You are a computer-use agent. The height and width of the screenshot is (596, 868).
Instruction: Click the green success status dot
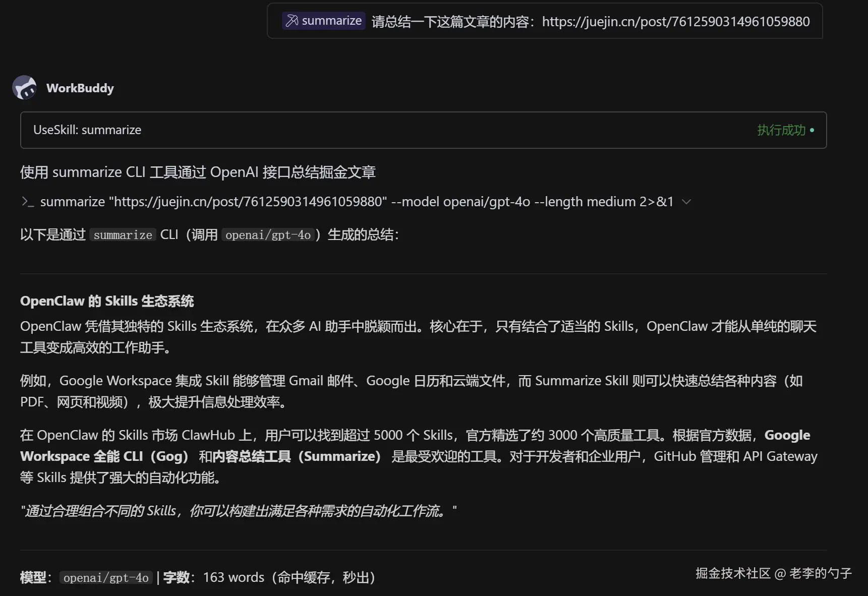click(x=812, y=130)
